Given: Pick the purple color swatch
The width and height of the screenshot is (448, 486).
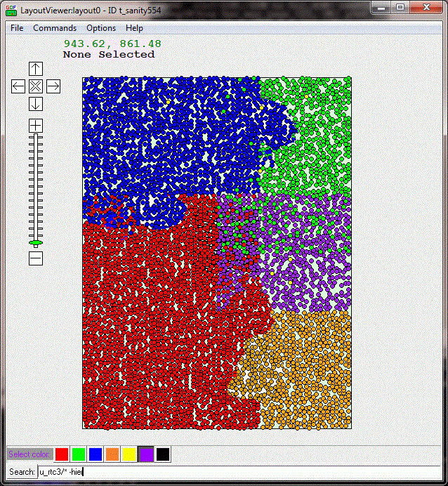Looking at the screenshot, I should point(146,454).
